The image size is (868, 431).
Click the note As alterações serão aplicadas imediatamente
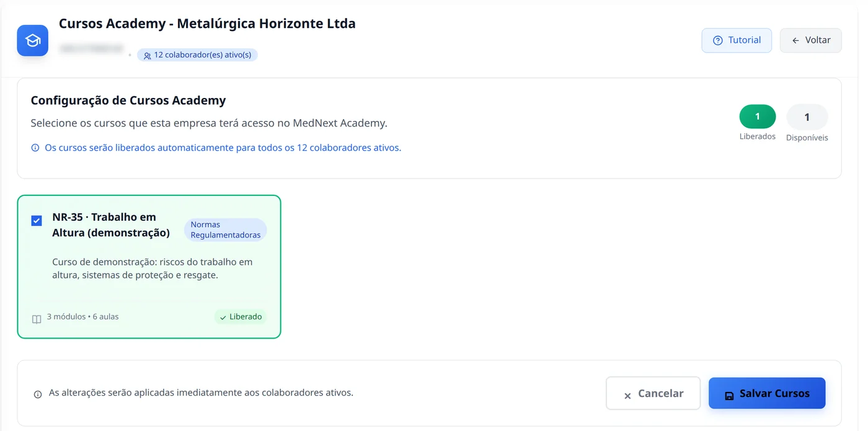coord(201,393)
